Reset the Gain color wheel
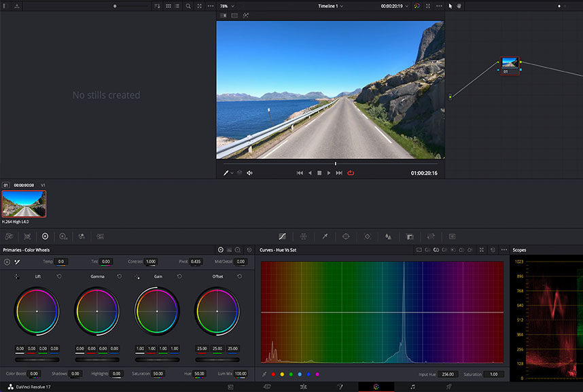 tap(179, 277)
